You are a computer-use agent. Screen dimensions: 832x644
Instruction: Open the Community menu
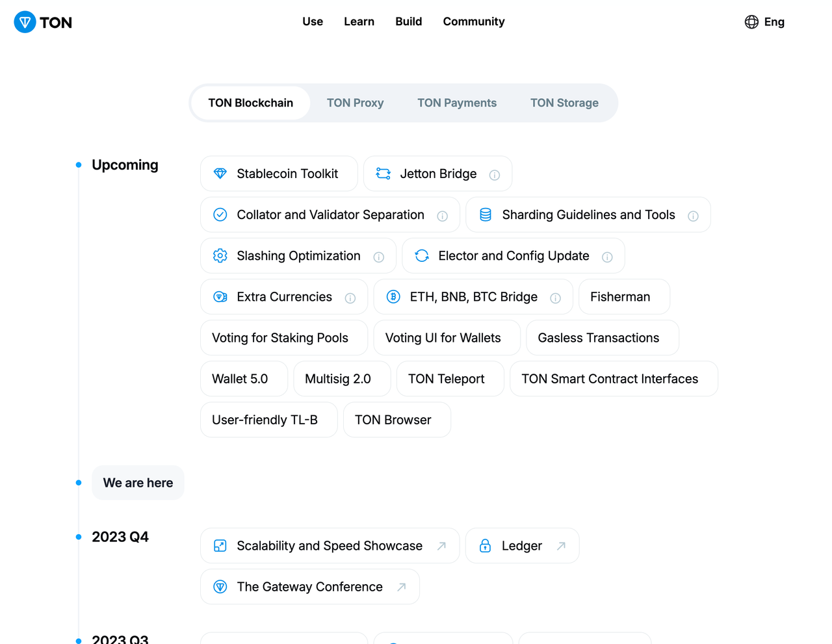click(x=474, y=21)
